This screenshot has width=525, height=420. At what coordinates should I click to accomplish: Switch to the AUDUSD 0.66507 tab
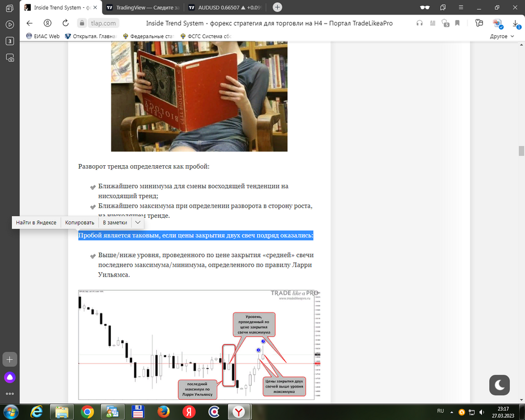click(225, 7)
